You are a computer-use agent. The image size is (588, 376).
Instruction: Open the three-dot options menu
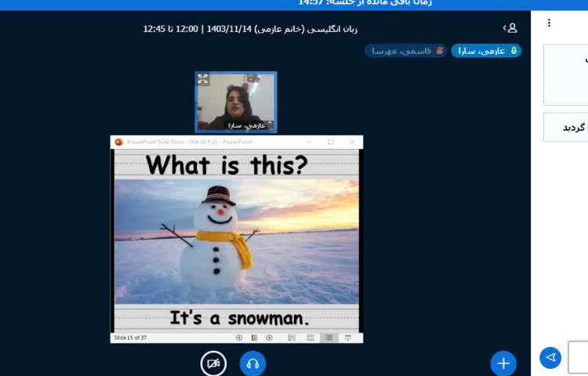pyautogui.click(x=549, y=23)
